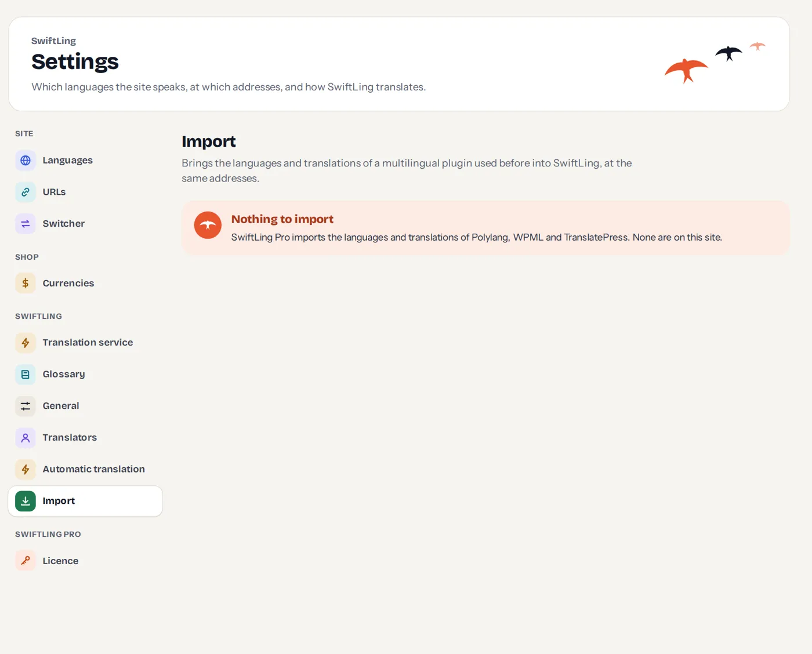Click the 'SHOP' sidebar group label
The width and height of the screenshot is (812, 654).
(27, 257)
